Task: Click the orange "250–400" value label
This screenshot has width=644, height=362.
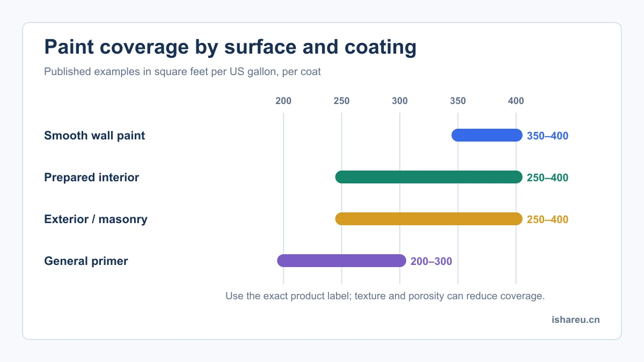Action: (547, 220)
